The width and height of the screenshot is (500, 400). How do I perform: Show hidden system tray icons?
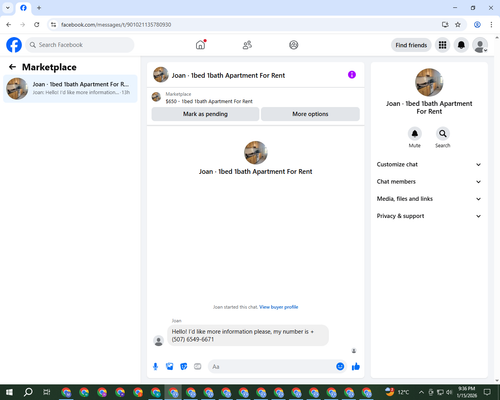pyautogui.click(x=421, y=392)
